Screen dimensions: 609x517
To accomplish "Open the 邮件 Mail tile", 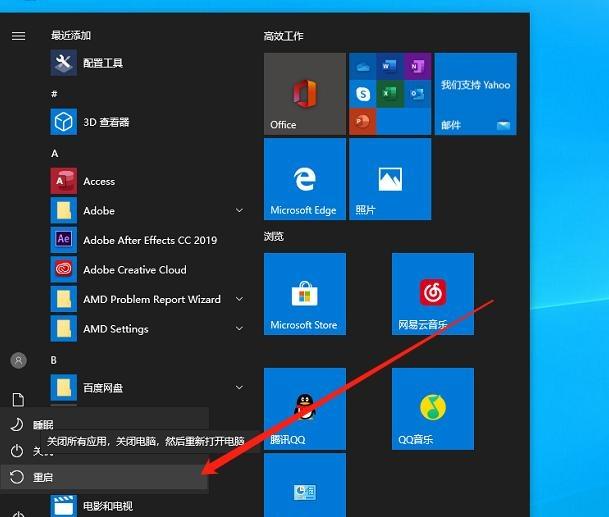I will [x=475, y=94].
